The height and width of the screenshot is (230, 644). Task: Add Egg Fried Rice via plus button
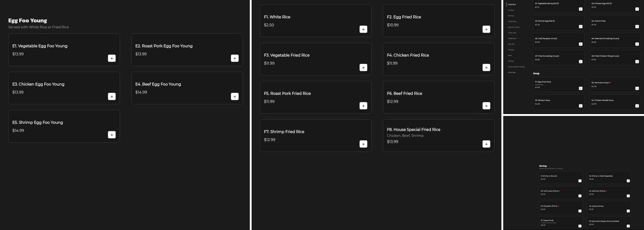click(486, 29)
